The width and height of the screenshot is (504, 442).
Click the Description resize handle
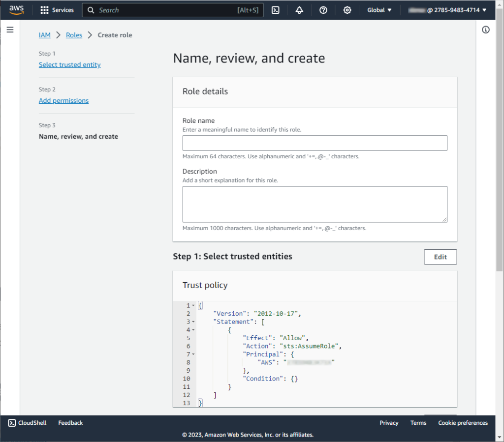[444, 220]
